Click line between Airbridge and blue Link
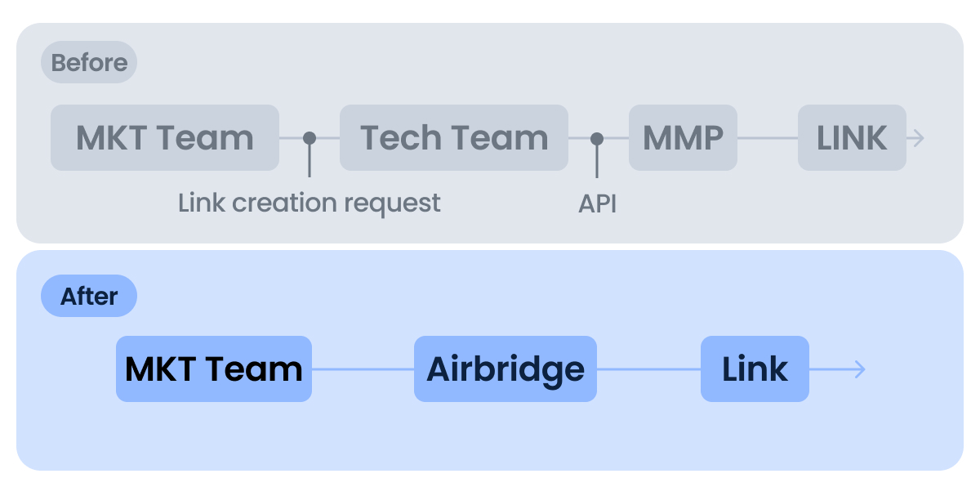This screenshot has width=980, height=487. point(648,369)
